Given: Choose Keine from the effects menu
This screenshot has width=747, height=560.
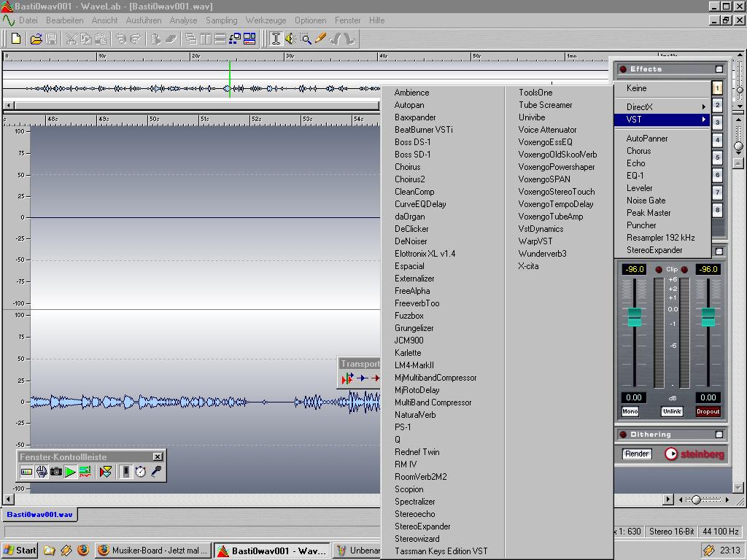Looking at the screenshot, I should coord(662,88).
